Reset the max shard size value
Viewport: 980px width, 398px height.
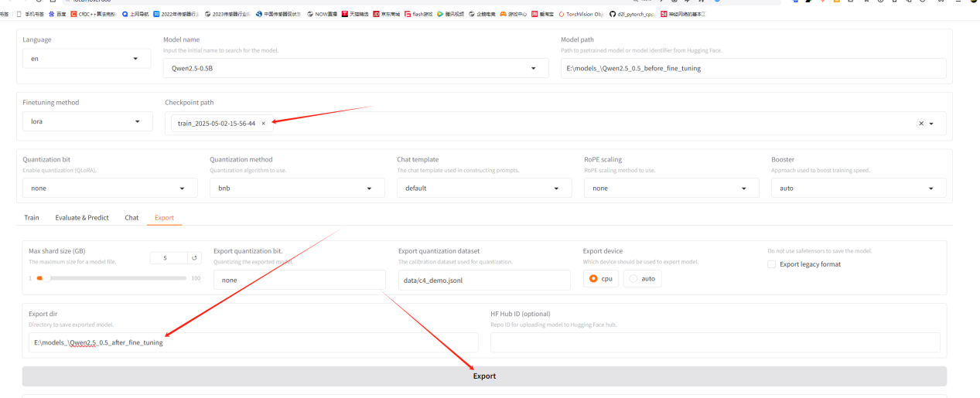coord(195,258)
